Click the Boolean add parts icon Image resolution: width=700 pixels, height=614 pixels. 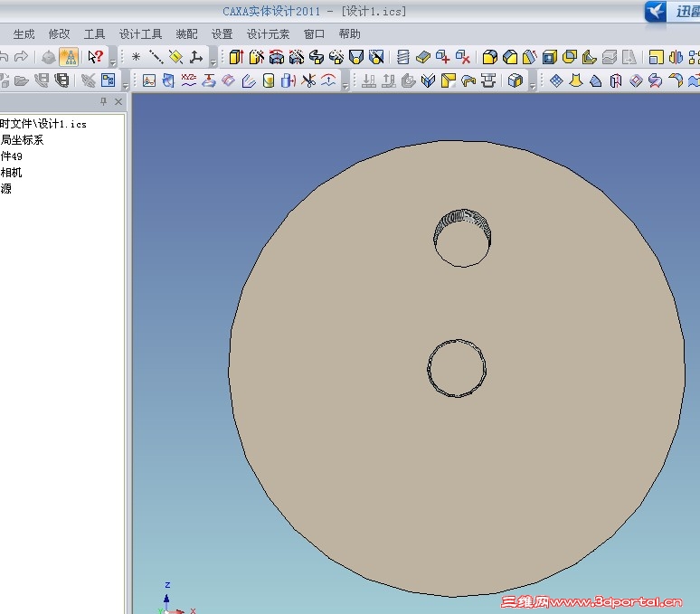pyautogui.click(x=443, y=57)
